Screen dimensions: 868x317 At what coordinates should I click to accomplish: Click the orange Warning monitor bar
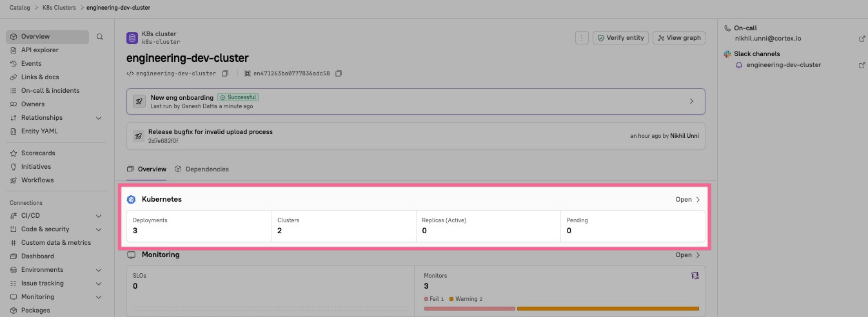pos(608,309)
